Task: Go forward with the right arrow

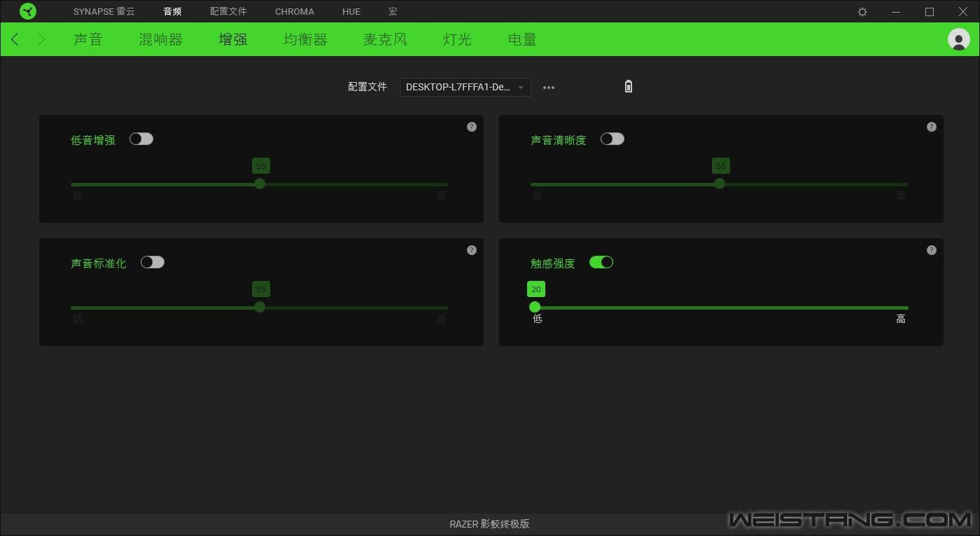Action: 41,39
